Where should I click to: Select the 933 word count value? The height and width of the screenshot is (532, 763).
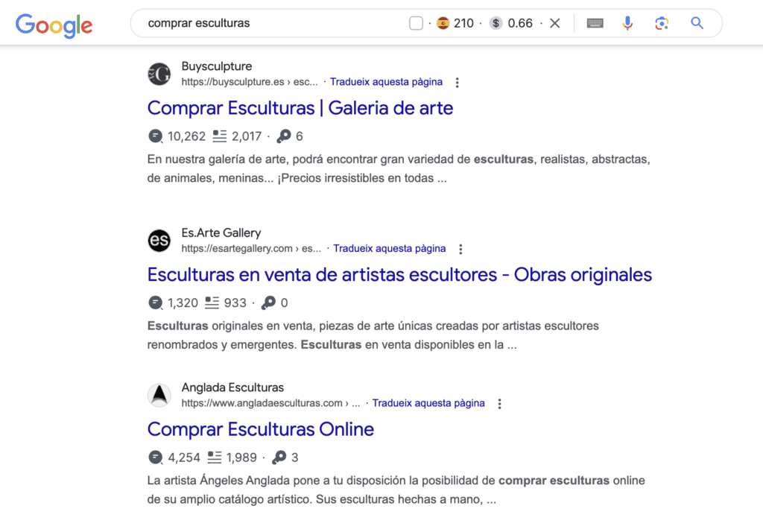(235, 303)
